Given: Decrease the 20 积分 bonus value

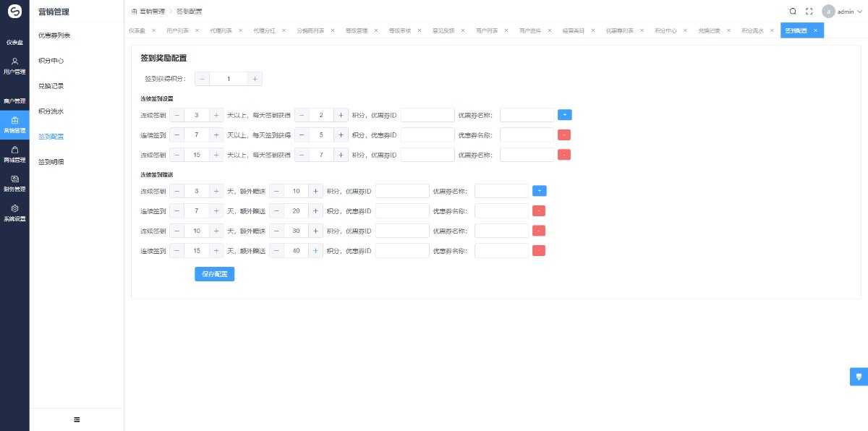Looking at the screenshot, I should click(276, 210).
